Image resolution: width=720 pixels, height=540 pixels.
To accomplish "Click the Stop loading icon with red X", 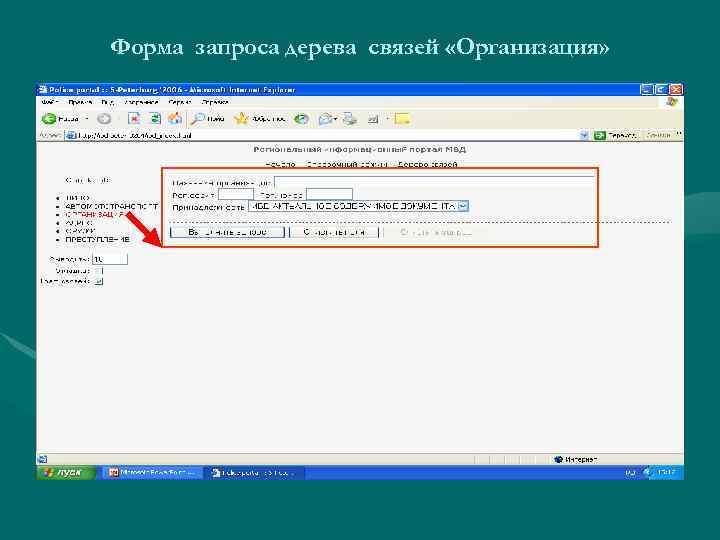I will [x=134, y=119].
